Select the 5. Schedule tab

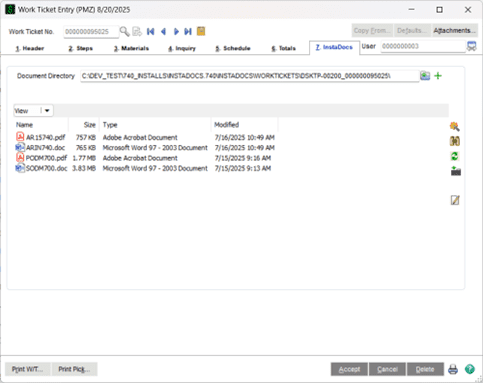(233, 48)
